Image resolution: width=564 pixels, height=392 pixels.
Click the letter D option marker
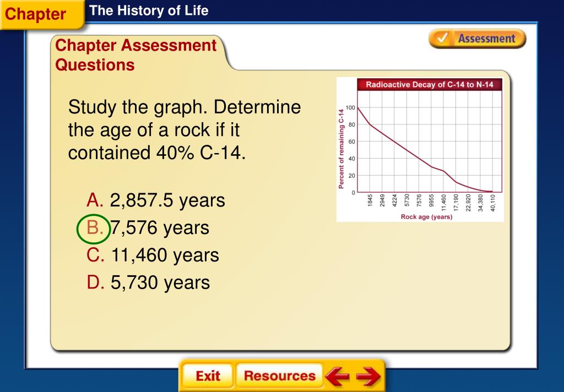(95, 282)
